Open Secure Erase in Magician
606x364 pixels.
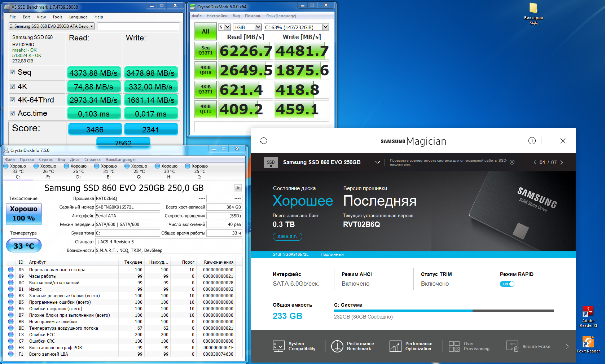(x=528, y=346)
